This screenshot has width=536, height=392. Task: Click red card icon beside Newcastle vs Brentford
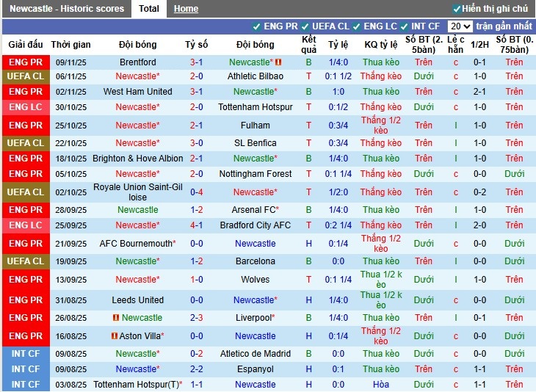pos(278,62)
